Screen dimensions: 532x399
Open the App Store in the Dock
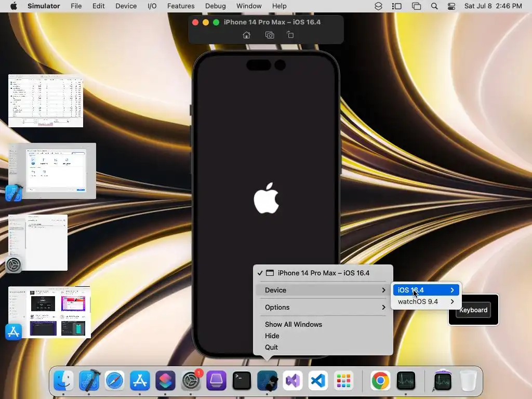[140, 381]
